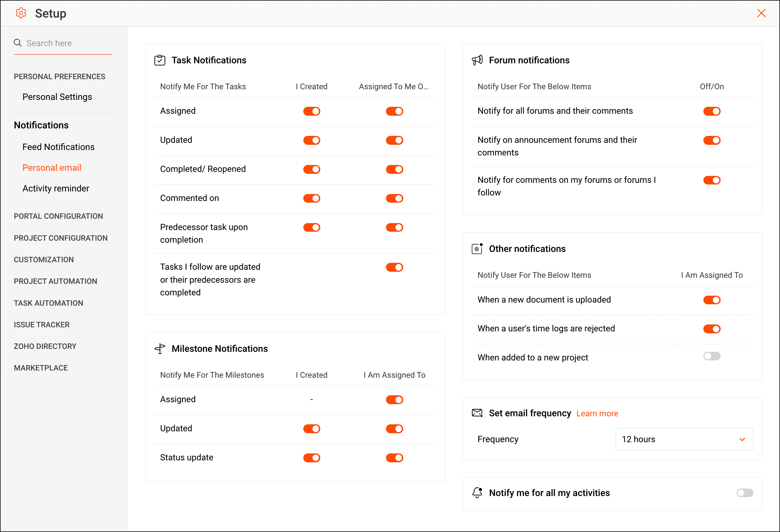
Task: Click the Setup gear icon
Action: pos(21,13)
